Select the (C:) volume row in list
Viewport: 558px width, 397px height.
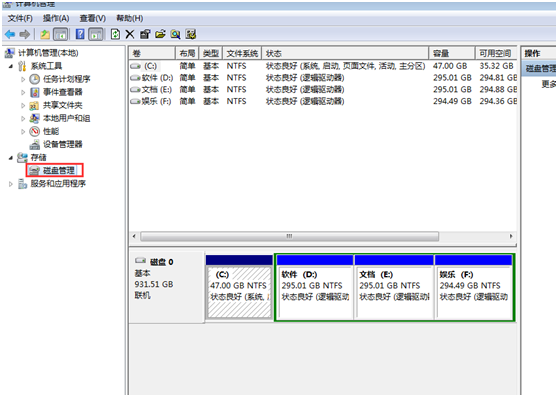coord(323,66)
